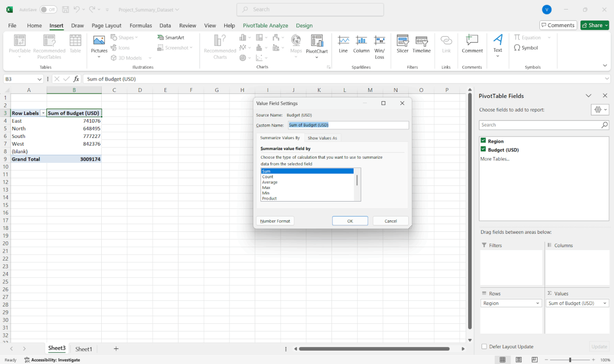614x364 pixels.
Task: Select Average in the summarize list
Action: click(270, 182)
